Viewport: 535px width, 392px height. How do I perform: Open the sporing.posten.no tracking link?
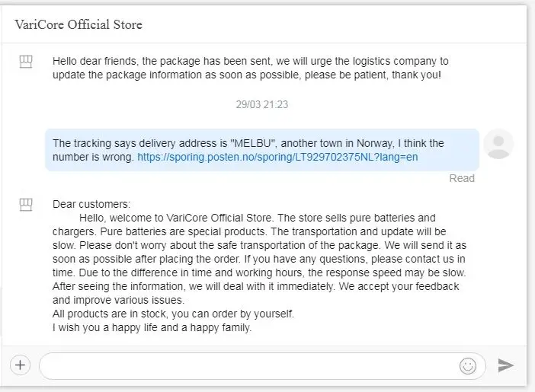pyautogui.click(x=277, y=158)
